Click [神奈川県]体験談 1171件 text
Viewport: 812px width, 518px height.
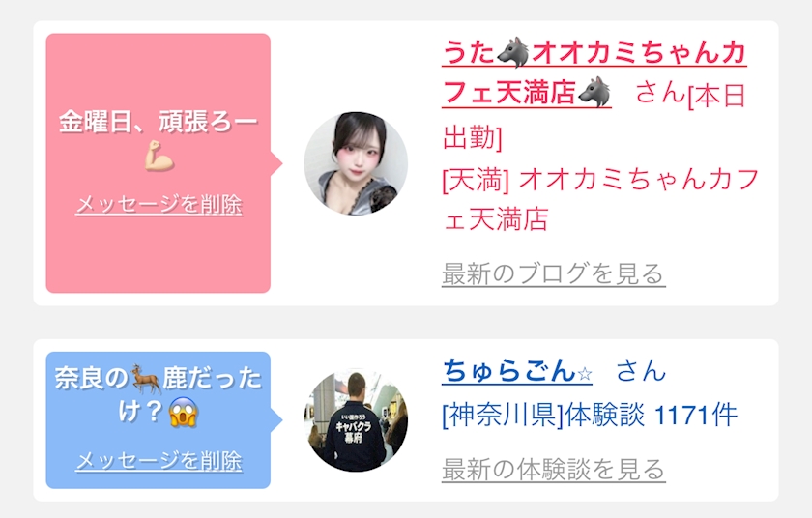[x=590, y=415]
